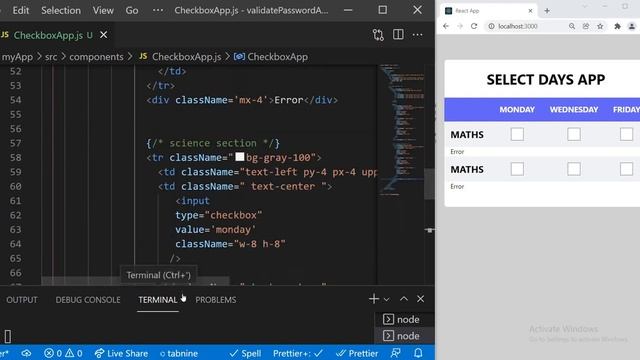Open the Edit menu

click(20, 10)
